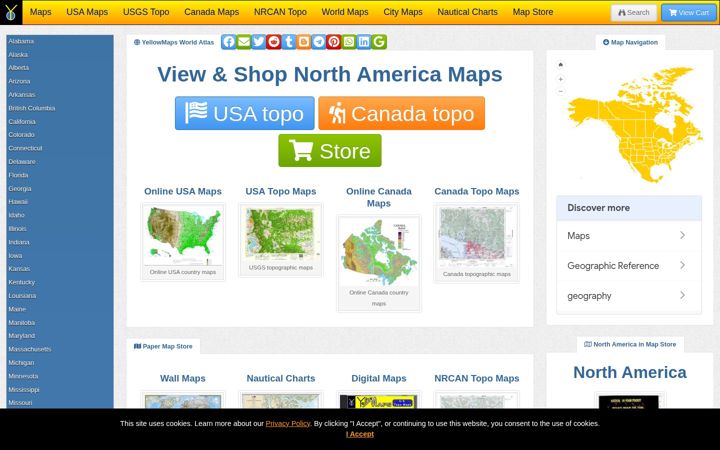Image resolution: width=720 pixels, height=450 pixels.
Task: Zoom out on navigation map
Action: pyautogui.click(x=560, y=91)
